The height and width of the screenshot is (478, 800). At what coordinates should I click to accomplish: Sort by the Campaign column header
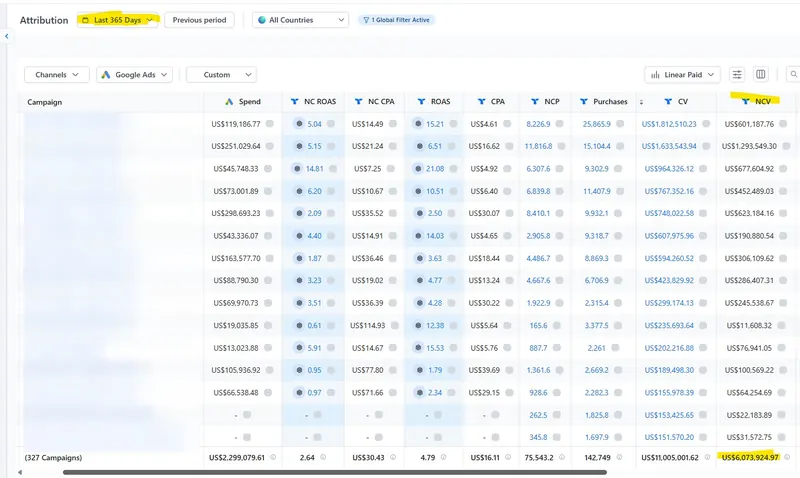44,102
